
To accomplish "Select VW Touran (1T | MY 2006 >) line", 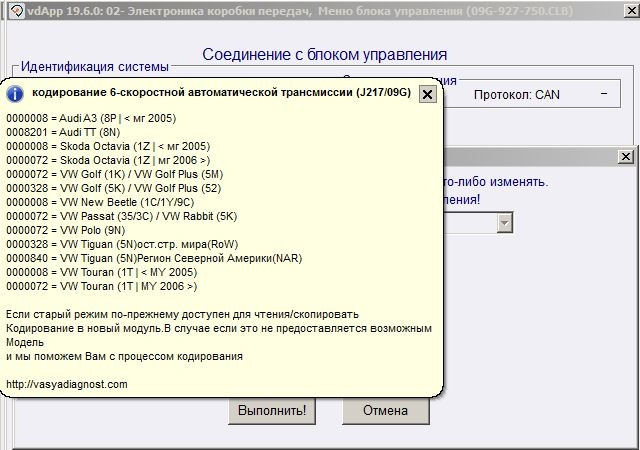I will coord(102,286).
